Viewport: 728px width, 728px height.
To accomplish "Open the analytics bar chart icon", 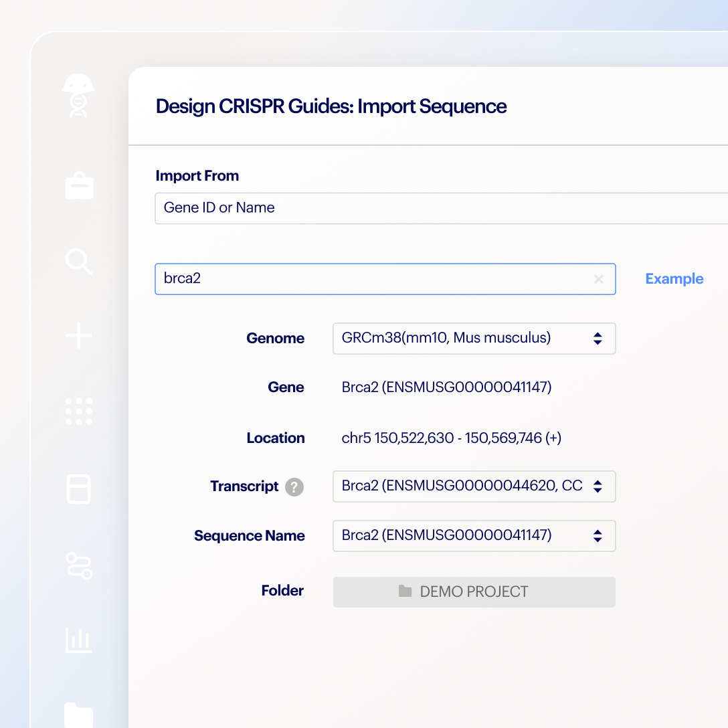I will point(78,641).
